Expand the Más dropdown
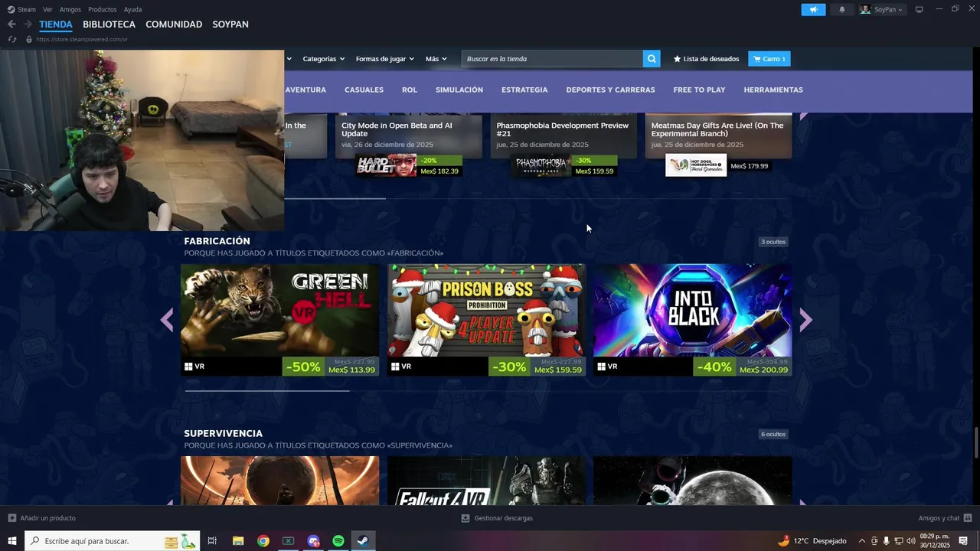This screenshot has height=551, width=980. click(436, 59)
